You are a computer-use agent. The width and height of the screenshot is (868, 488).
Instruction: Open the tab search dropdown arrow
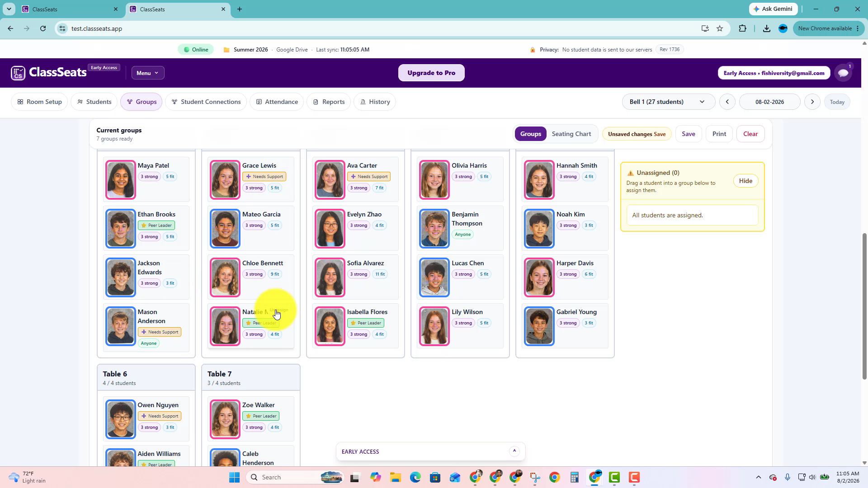(9, 9)
